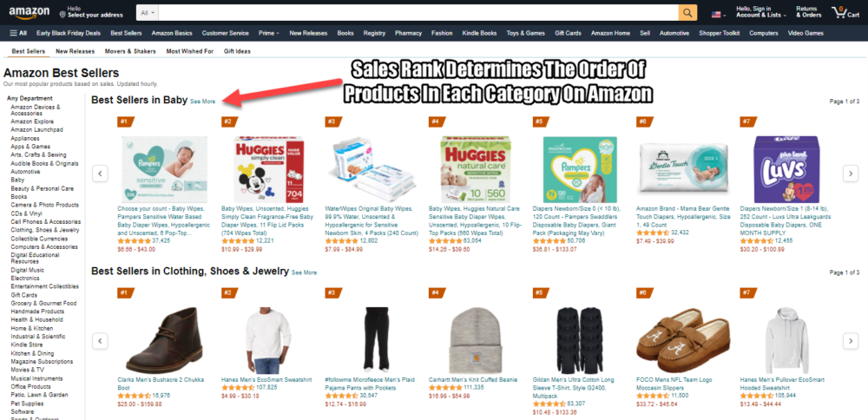Click next arrow in Clothing, Shoes & Jewelry row

click(x=851, y=341)
